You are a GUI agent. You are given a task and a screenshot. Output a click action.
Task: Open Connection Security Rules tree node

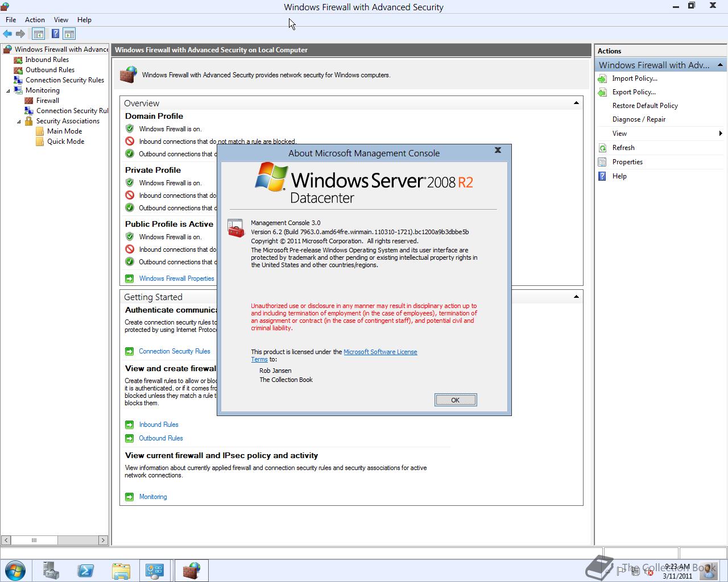pyautogui.click(x=65, y=80)
